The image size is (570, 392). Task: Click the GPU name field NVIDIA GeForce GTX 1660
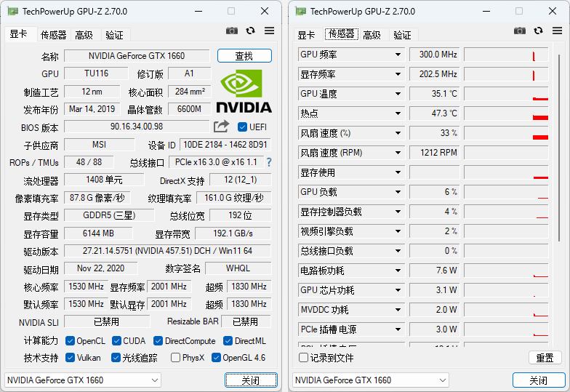[x=137, y=56]
